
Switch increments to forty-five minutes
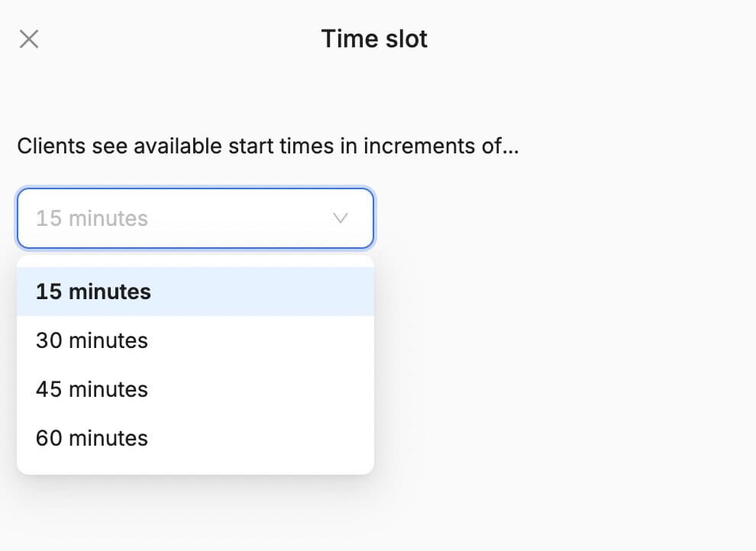point(92,389)
